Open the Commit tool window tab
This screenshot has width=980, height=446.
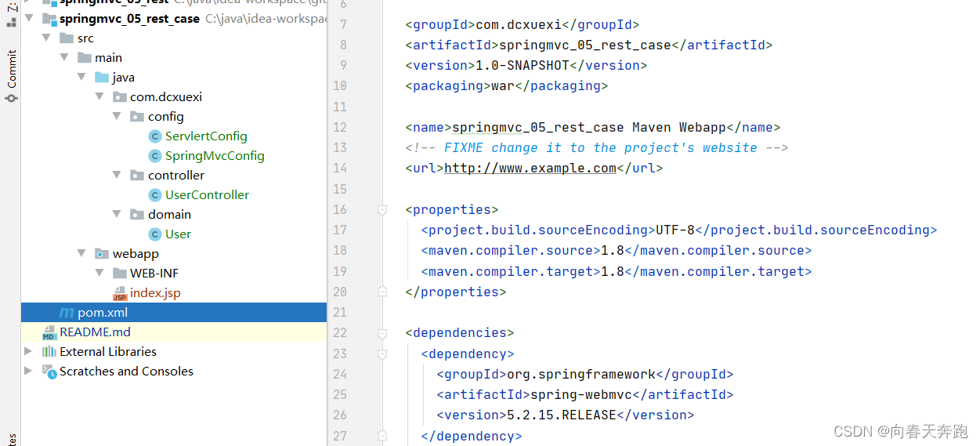12,69
